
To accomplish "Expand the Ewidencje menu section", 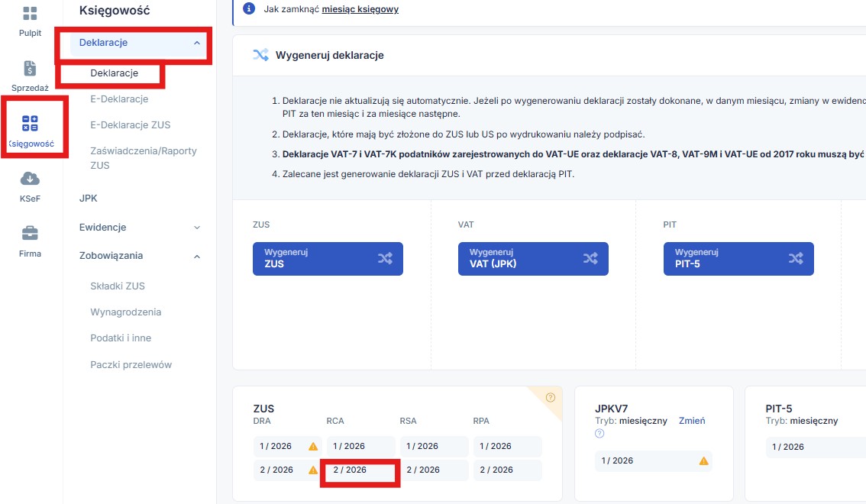I will [197, 228].
